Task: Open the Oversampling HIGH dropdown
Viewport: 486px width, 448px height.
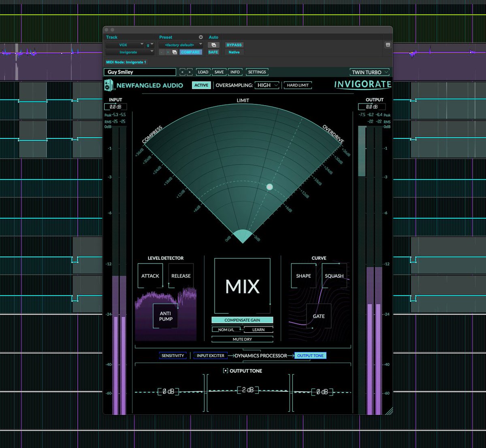Action: point(267,85)
